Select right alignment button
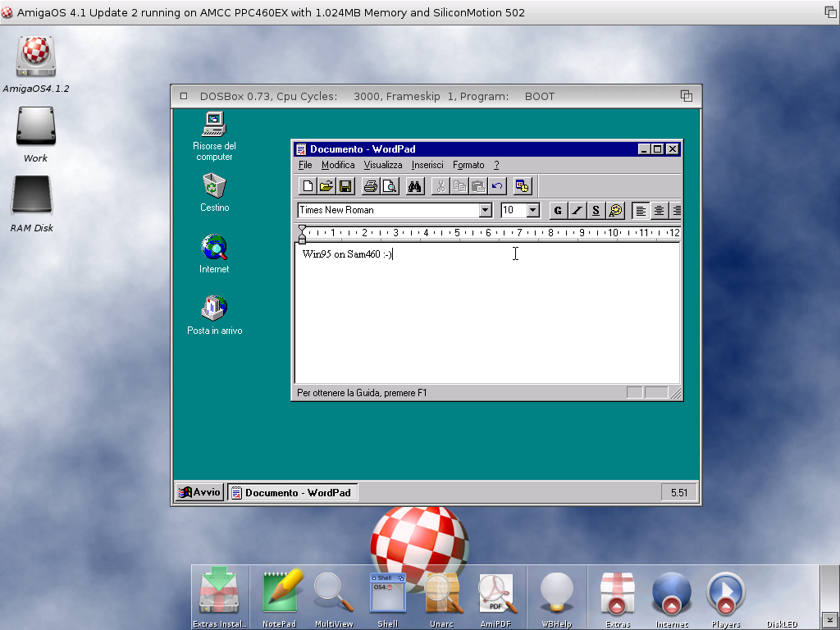Screen dimensions: 840x630 point(676,211)
